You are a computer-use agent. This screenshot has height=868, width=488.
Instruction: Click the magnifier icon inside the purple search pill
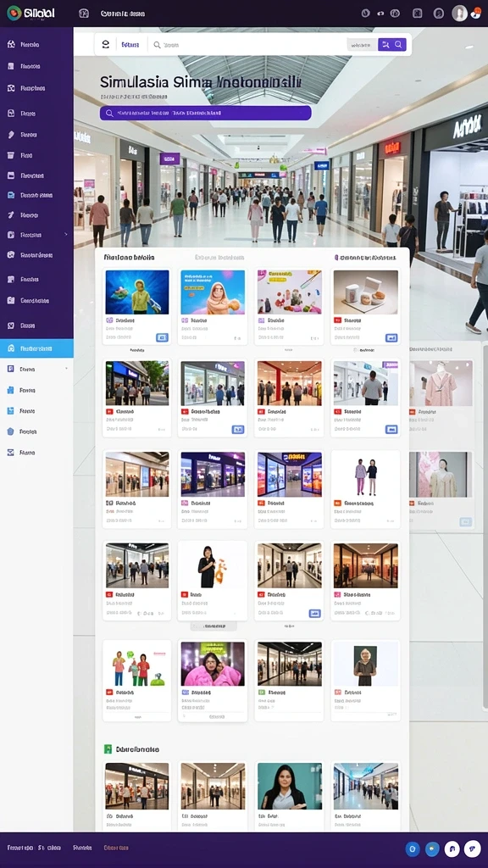[x=109, y=113]
